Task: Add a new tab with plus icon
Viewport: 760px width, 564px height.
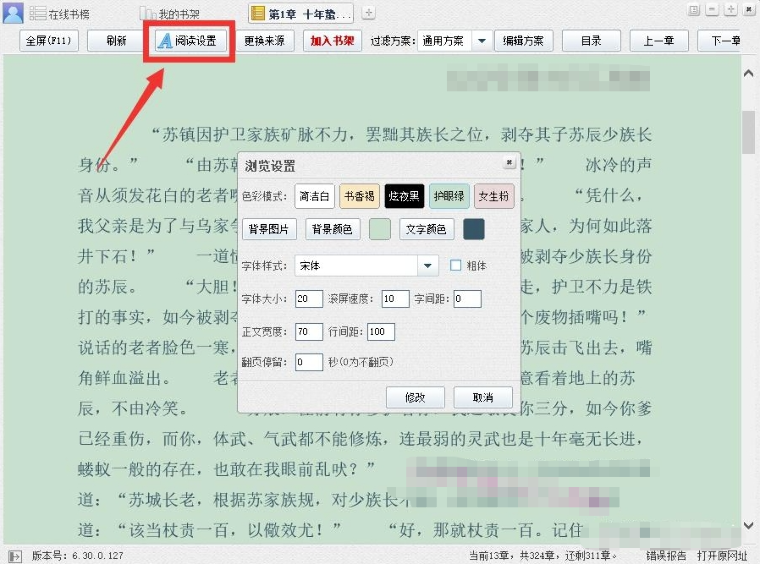Action: tap(368, 13)
